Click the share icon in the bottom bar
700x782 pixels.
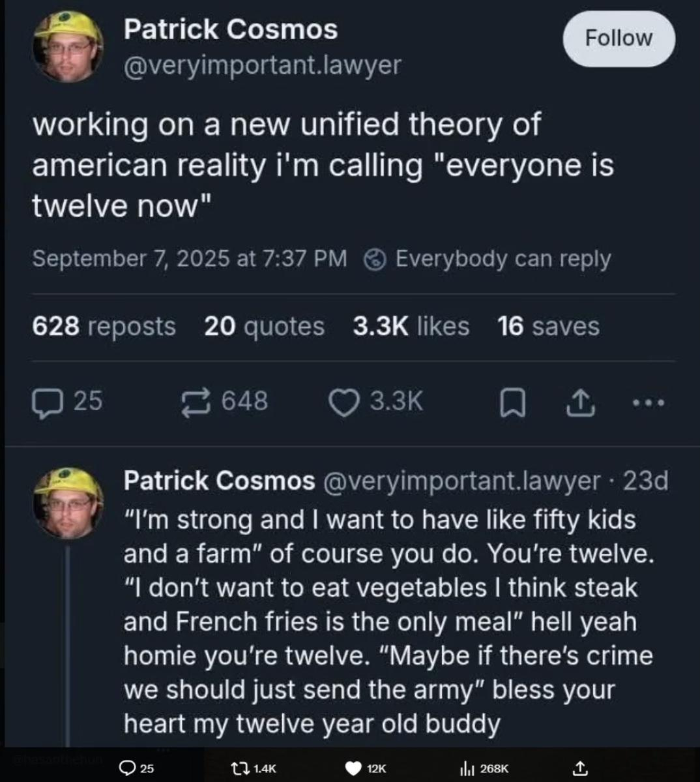[x=578, y=768]
